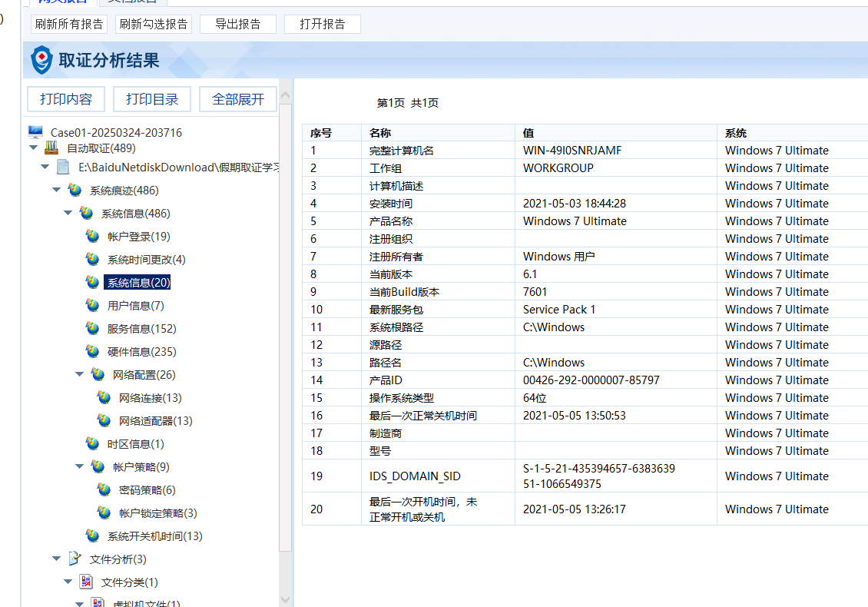
Task: Select the 帐户登录(19) tree item
Action: click(x=138, y=237)
